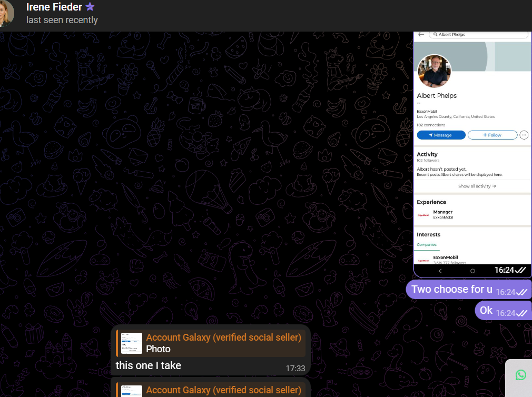Click the blue Message button on the profile
The image size is (532, 397).
tap(441, 135)
